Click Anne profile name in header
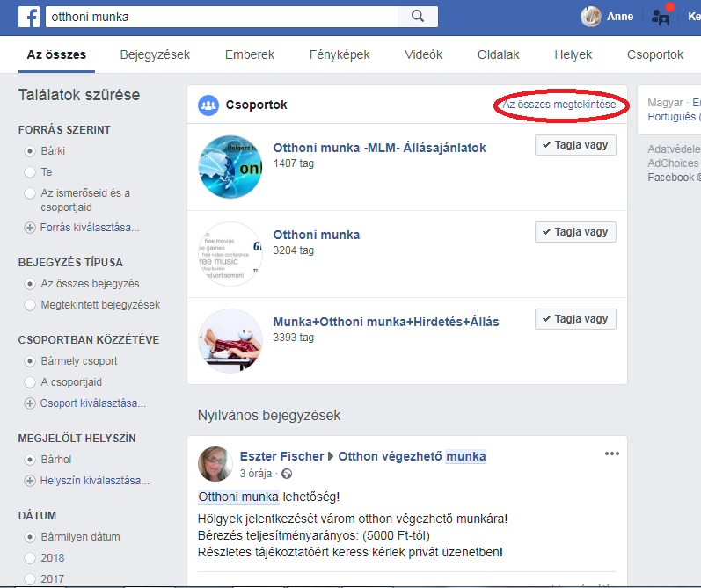The width and height of the screenshot is (701, 588). (620, 17)
